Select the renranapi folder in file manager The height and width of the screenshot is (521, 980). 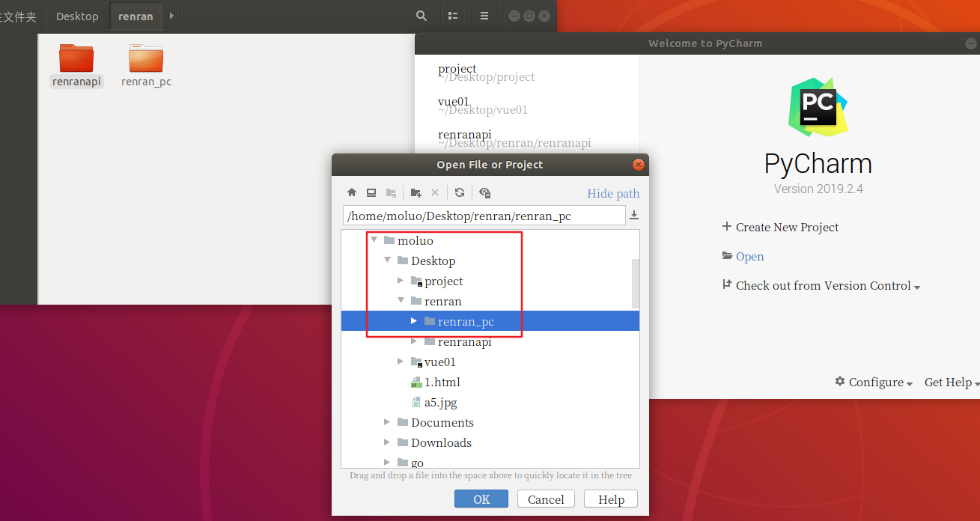pyautogui.click(x=76, y=66)
